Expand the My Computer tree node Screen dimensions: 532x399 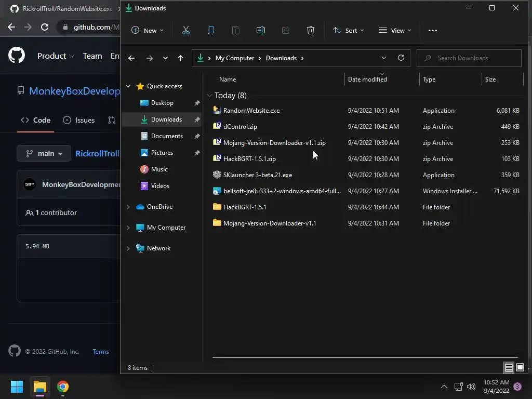(x=128, y=228)
